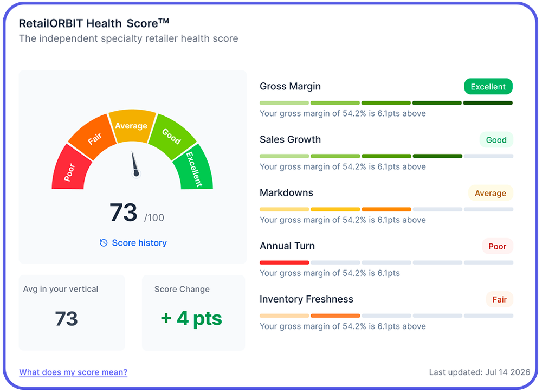Click the Score Change card
Image resolution: width=542 pixels, height=392 pixels.
click(x=193, y=312)
